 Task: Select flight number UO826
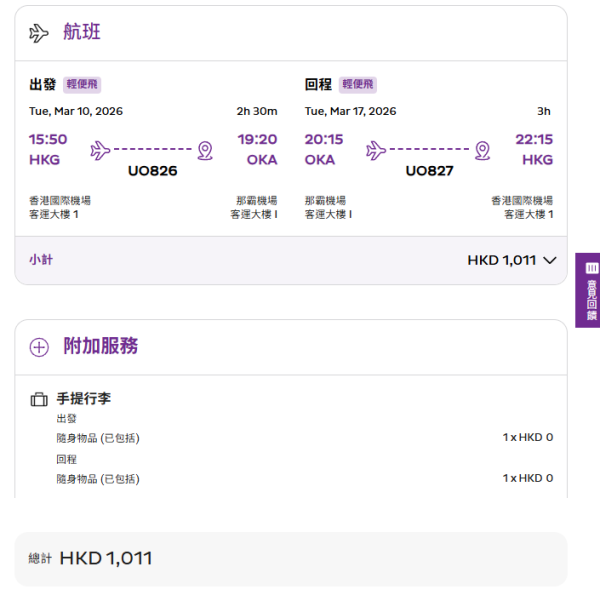tap(153, 171)
